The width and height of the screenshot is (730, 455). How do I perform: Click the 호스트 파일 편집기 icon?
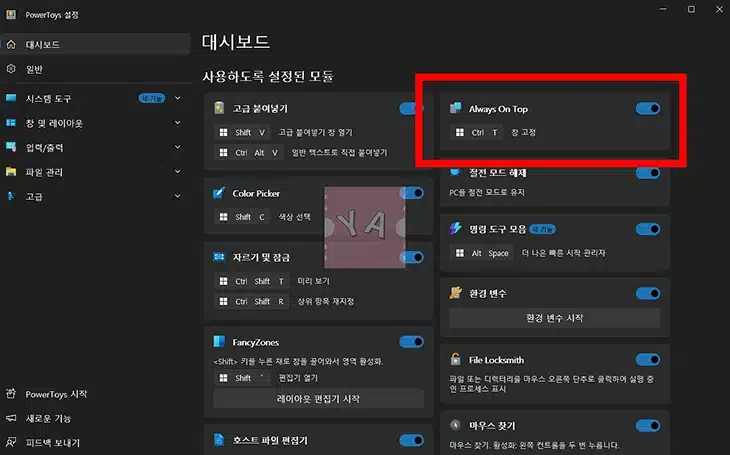[219, 440]
